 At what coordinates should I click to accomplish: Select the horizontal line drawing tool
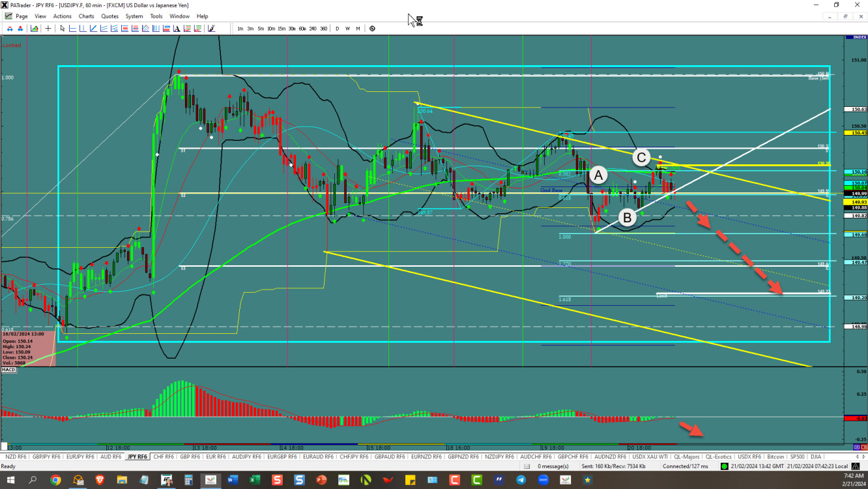click(72, 28)
